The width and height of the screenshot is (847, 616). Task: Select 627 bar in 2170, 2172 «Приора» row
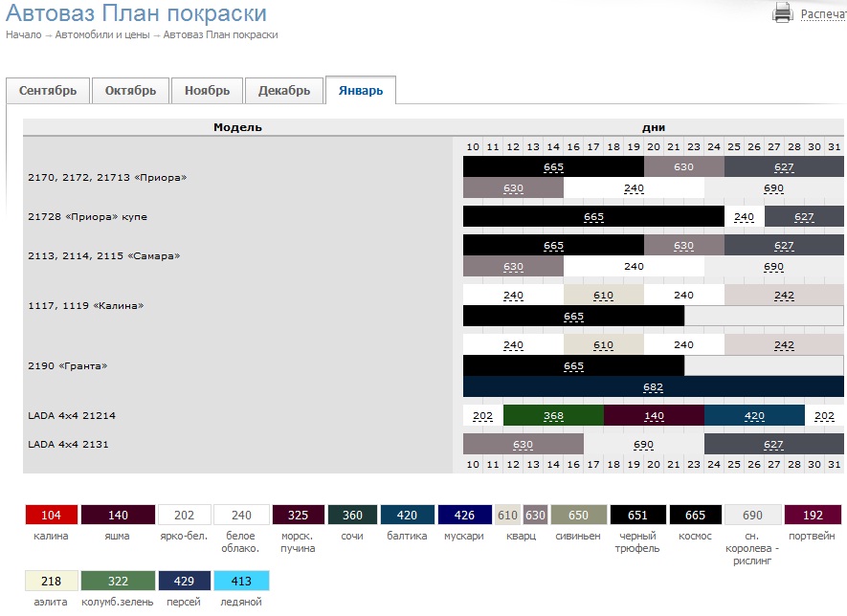[784, 166]
